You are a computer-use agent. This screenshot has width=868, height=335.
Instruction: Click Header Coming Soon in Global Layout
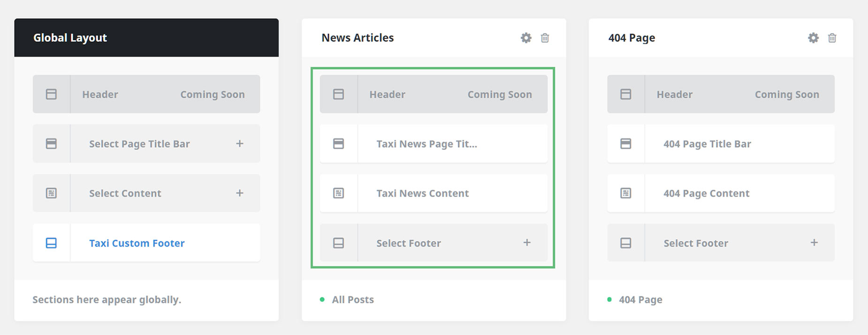click(x=146, y=94)
